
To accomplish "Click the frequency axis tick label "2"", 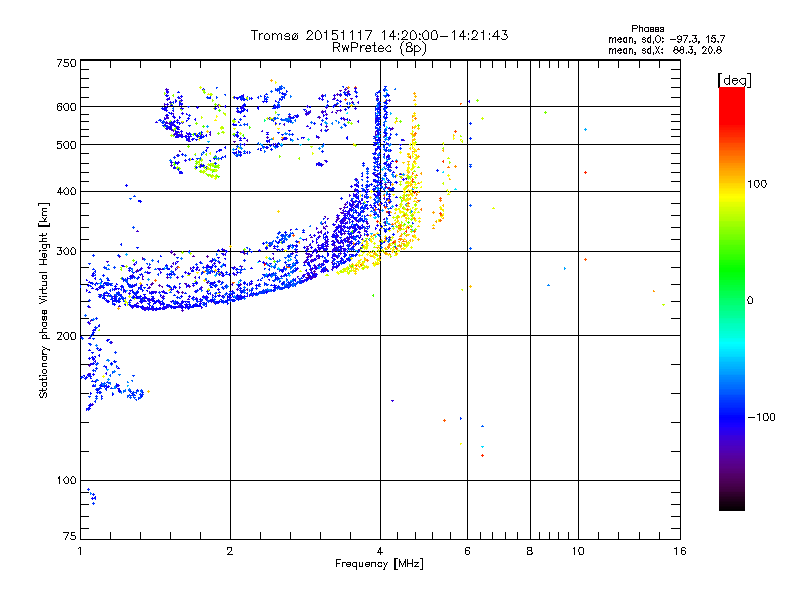I will [x=230, y=551].
